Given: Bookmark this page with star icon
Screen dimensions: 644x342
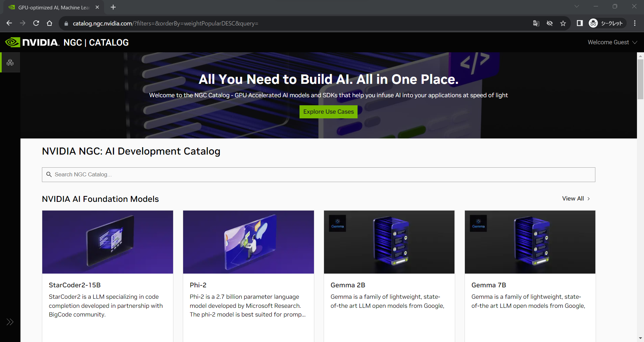Looking at the screenshot, I should [563, 23].
